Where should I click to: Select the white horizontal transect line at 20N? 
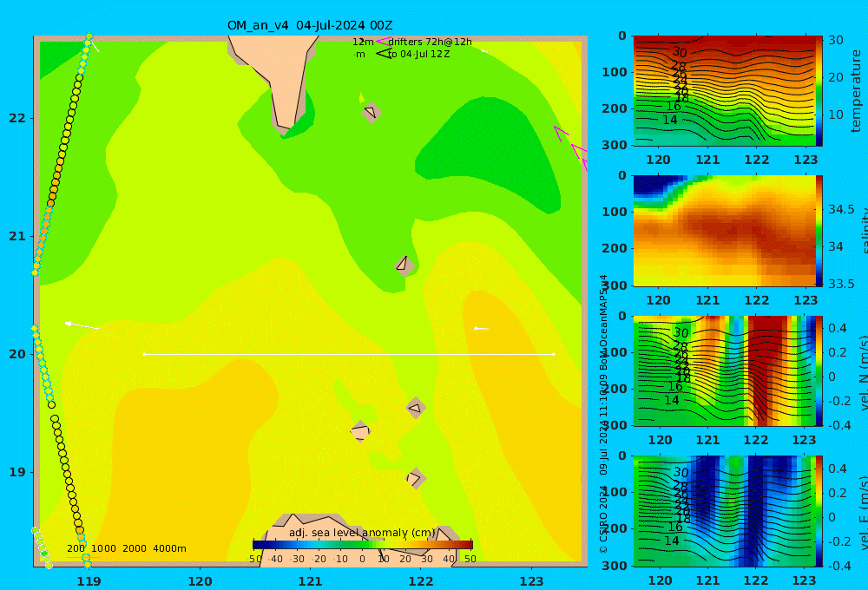pyautogui.click(x=349, y=354)
